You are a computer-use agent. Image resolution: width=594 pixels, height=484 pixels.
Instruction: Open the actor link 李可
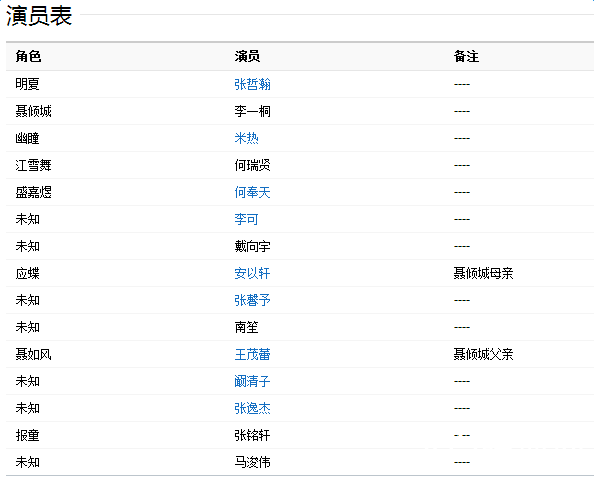click(246, 219)
